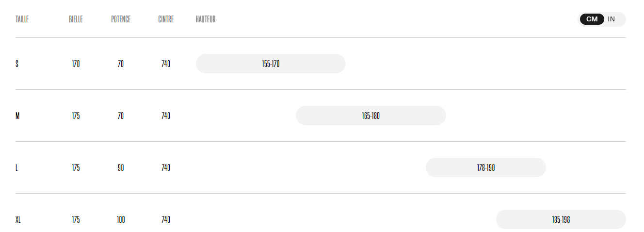The image size is (644, 232).
Task: Click the 165-180 height range bar
Action: pyautogui.click(x=371, y=116)
